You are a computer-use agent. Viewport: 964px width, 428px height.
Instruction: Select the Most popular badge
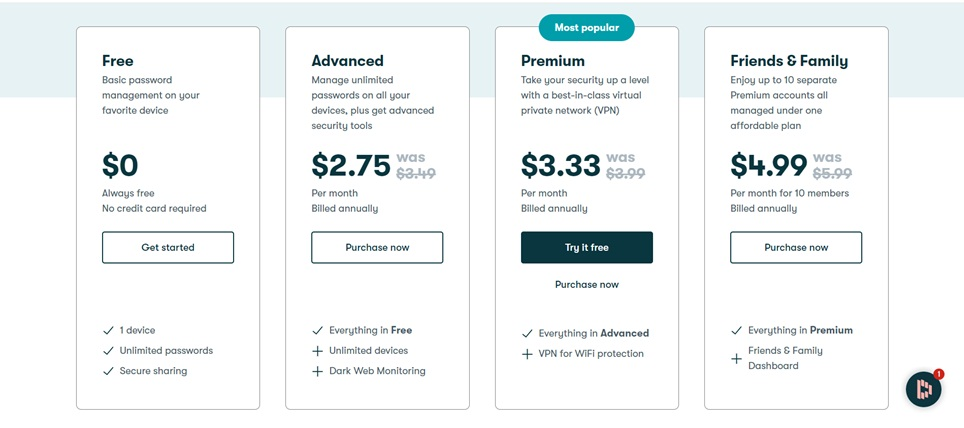[x=587, y=27]
